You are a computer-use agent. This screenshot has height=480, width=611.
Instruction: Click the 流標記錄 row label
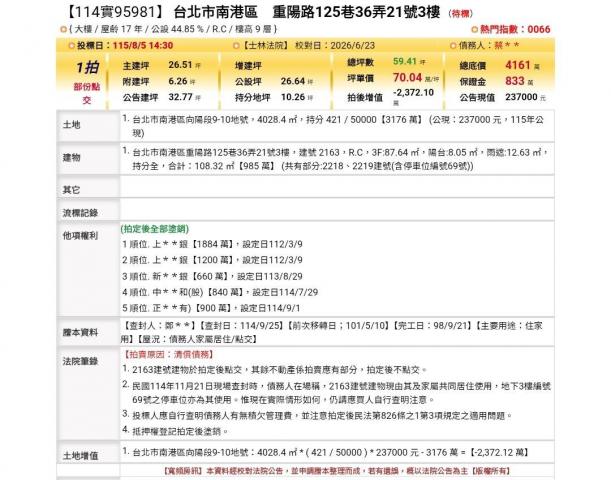(80, 213)
